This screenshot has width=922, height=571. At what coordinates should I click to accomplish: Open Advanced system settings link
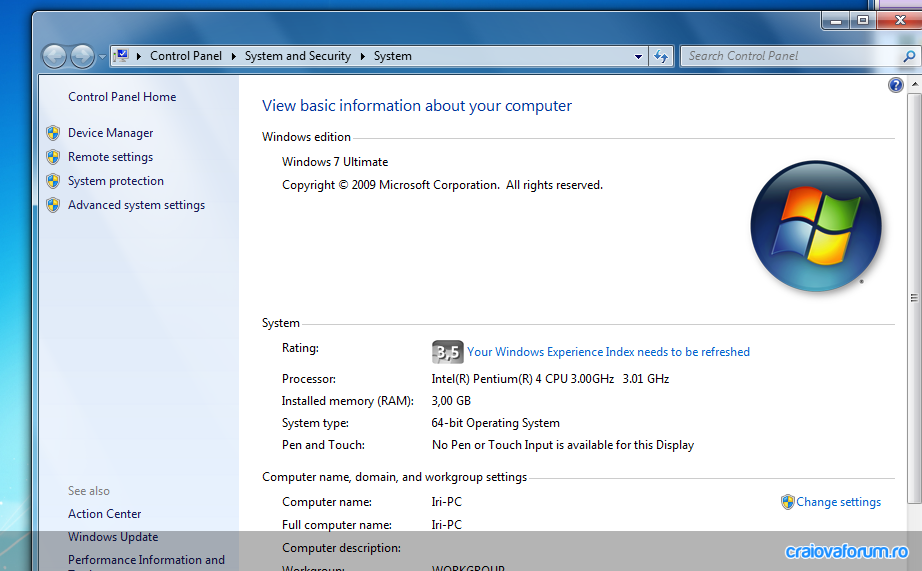[x=136, y=205]
